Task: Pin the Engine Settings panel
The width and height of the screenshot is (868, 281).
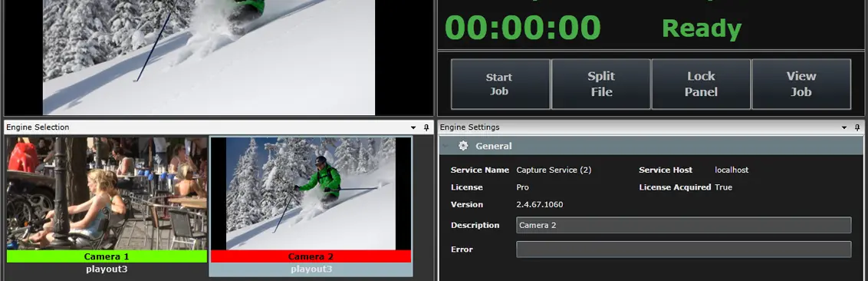Action: pos(857,127)
